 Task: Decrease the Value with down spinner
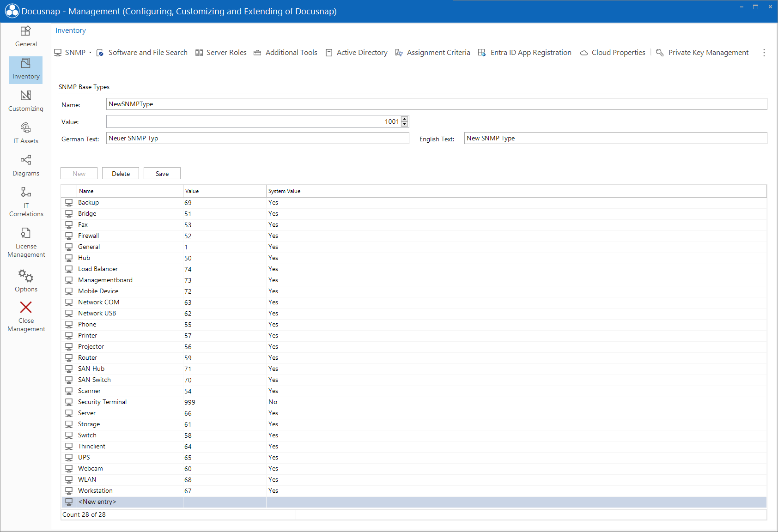pos(405,124)
